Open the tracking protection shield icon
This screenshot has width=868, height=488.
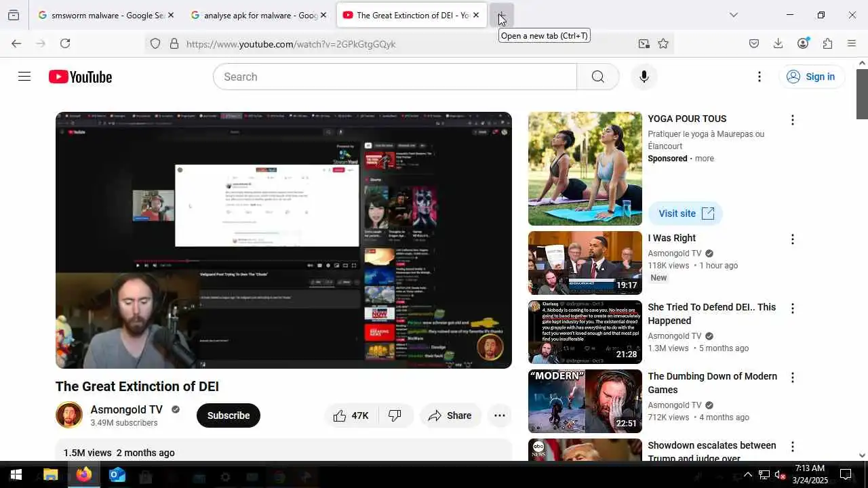click(155, 44)
